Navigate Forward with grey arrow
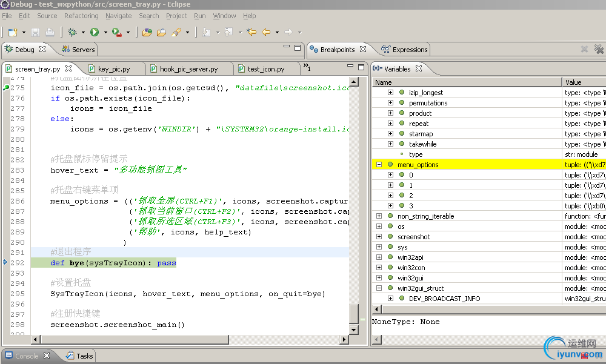606x364 pixels. coord(288,32)
